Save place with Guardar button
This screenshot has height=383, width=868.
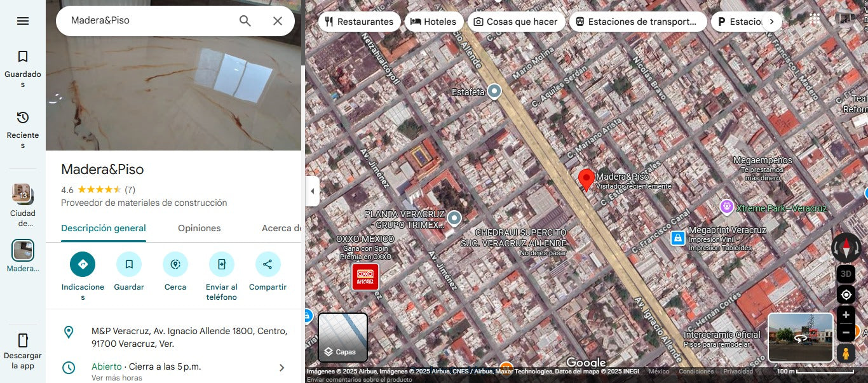(129, 264)
